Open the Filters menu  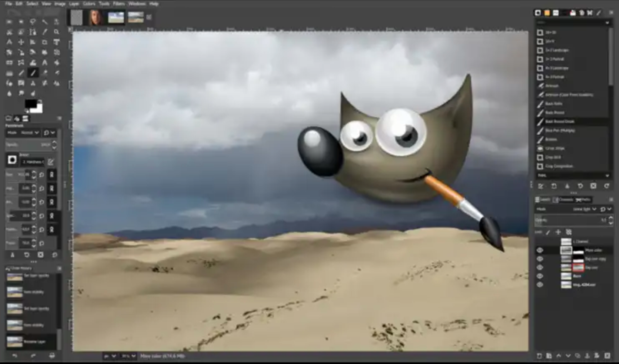(119, 3)
